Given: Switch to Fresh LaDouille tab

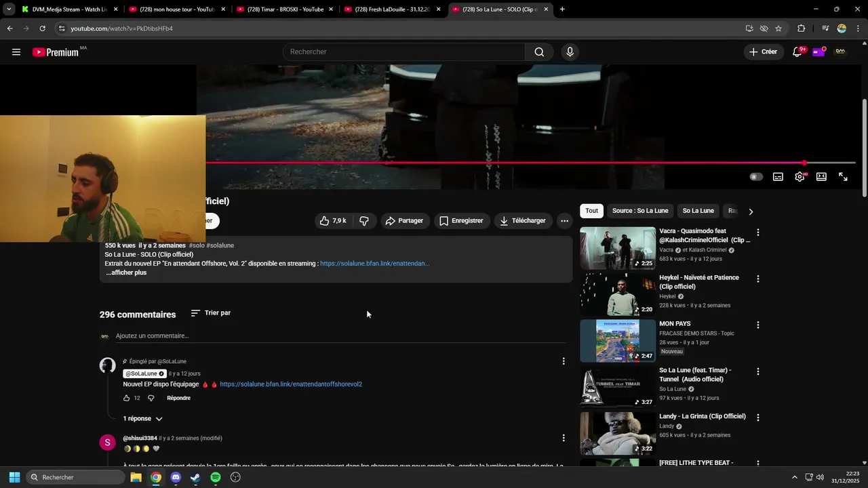Looking at the screenshot, I should pos(392,9).
